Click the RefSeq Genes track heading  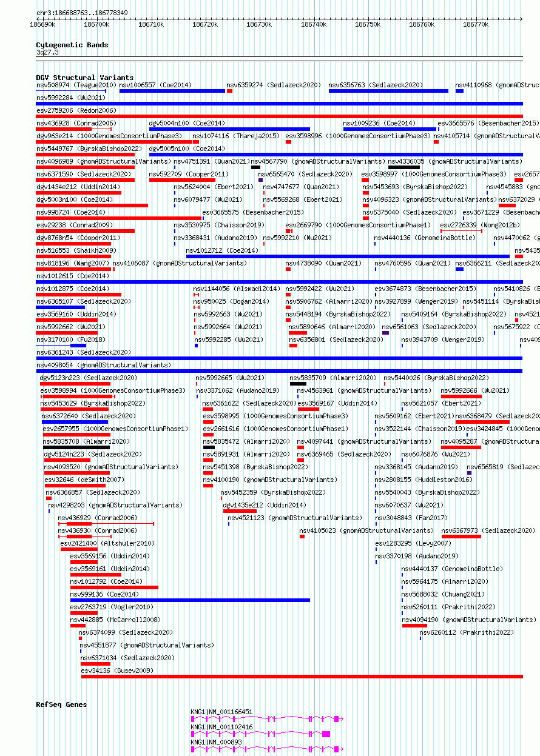61,704
